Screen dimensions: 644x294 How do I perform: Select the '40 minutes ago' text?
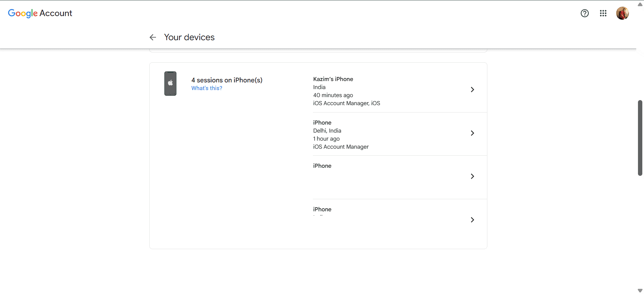click(333, 95)
